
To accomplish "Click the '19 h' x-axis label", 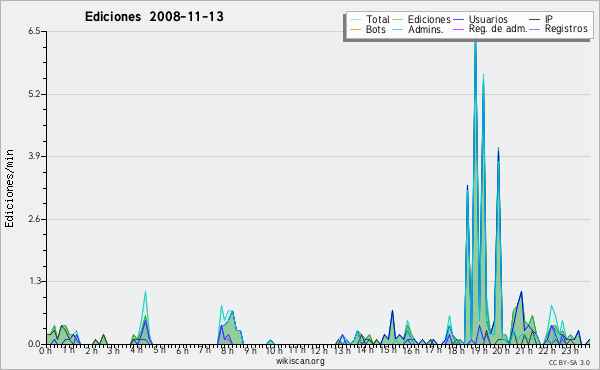I will point(478,350).
